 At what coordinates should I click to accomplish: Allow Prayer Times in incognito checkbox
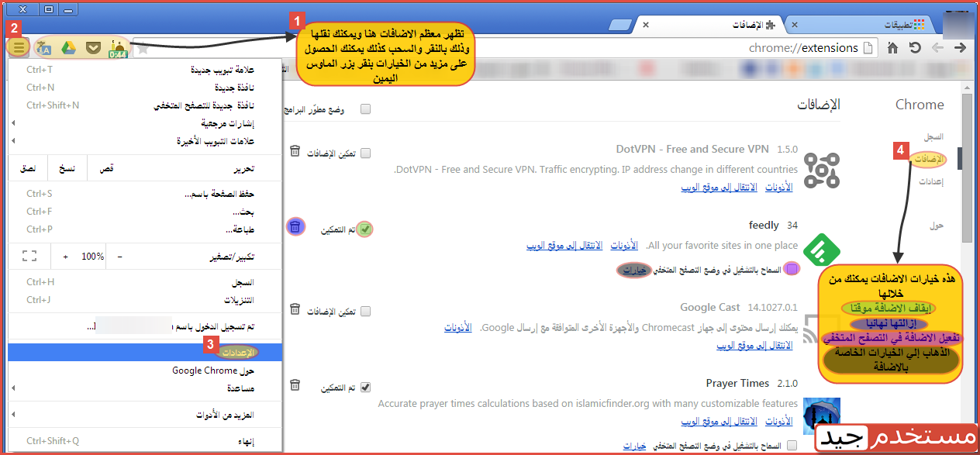(x=792, y=446)
